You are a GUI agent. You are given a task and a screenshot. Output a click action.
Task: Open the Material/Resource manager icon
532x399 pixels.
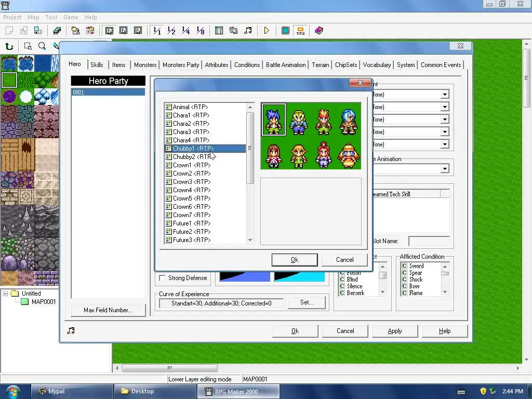pyautogui.click(x=233, y=31)
